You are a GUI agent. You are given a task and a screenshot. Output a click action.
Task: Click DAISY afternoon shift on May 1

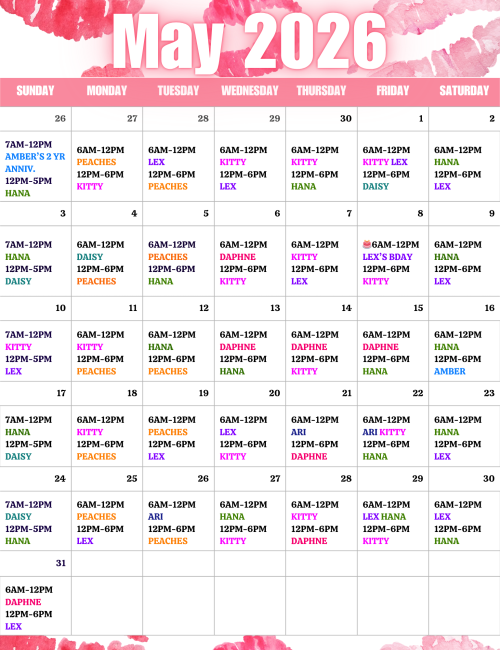tap(376, 187)
